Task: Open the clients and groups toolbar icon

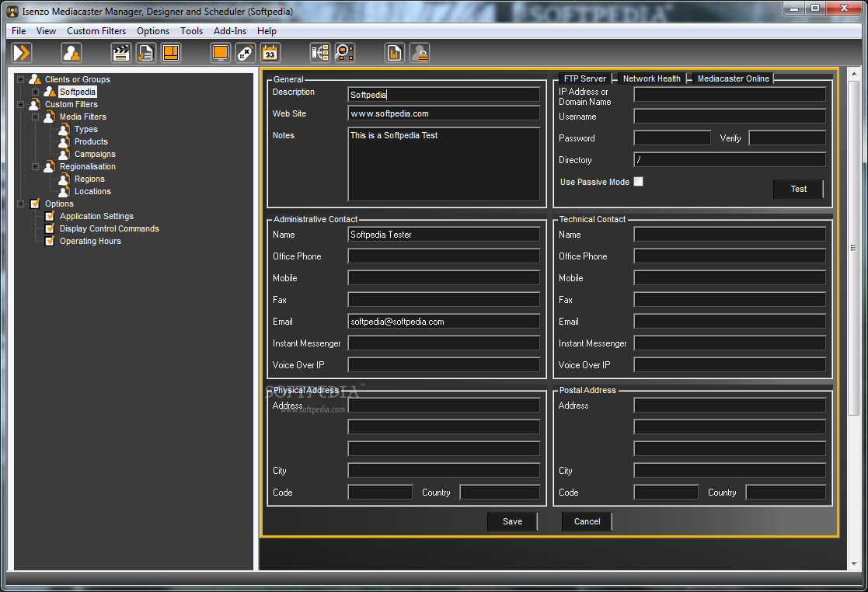Action: (x=71, y=53)
